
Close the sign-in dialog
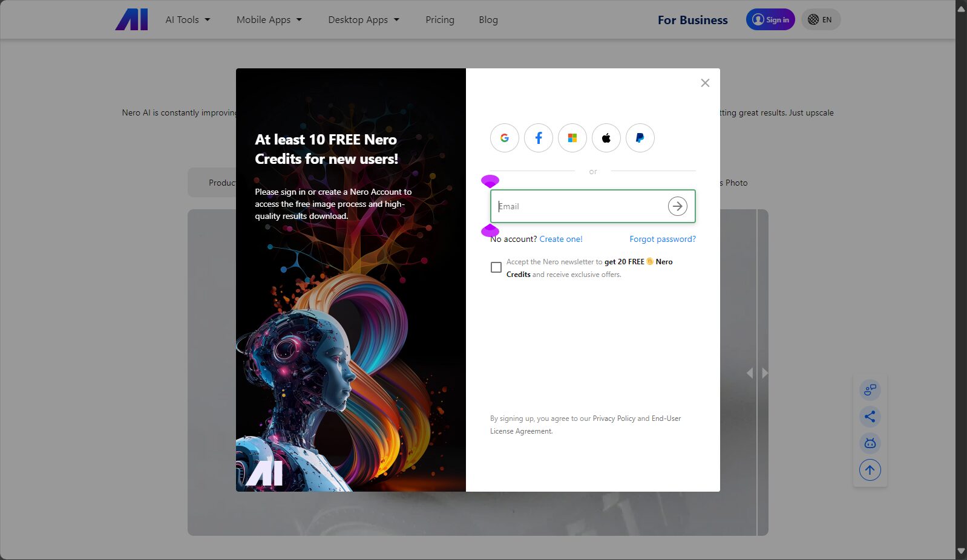coord(705,83)
